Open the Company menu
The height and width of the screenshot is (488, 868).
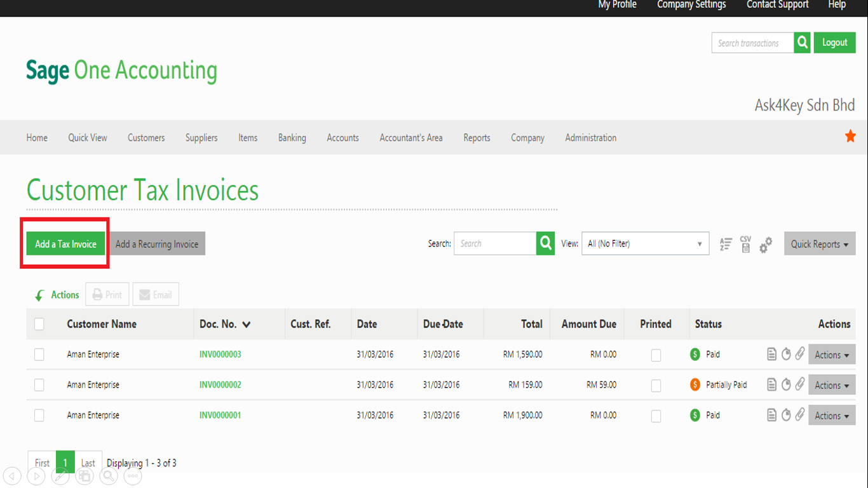[527, 137]
